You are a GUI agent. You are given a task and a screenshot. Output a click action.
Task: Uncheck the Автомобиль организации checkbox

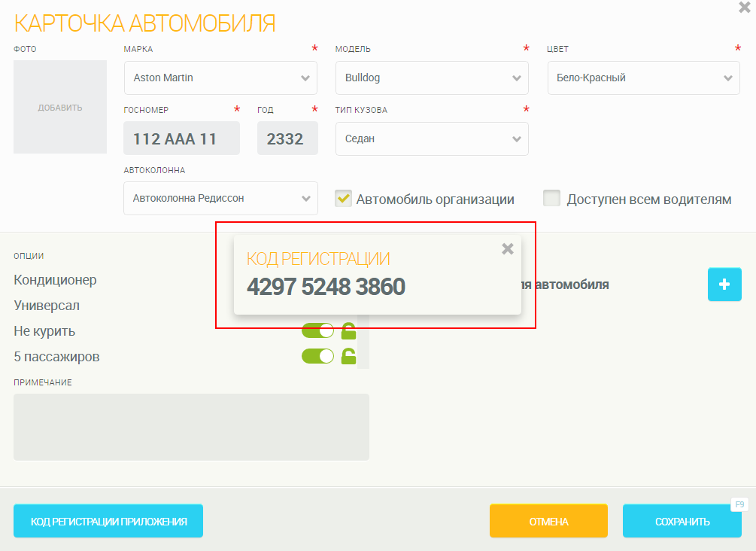344,199
